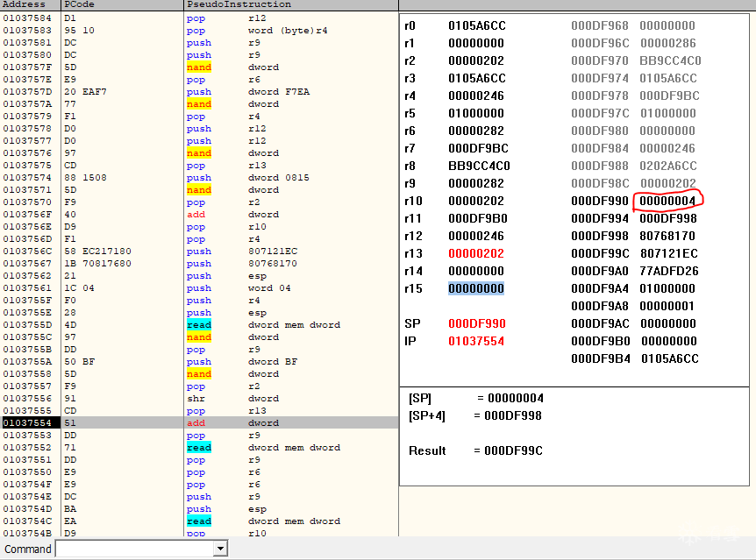
Task: Select row with address 01037584
Action: 199,18
